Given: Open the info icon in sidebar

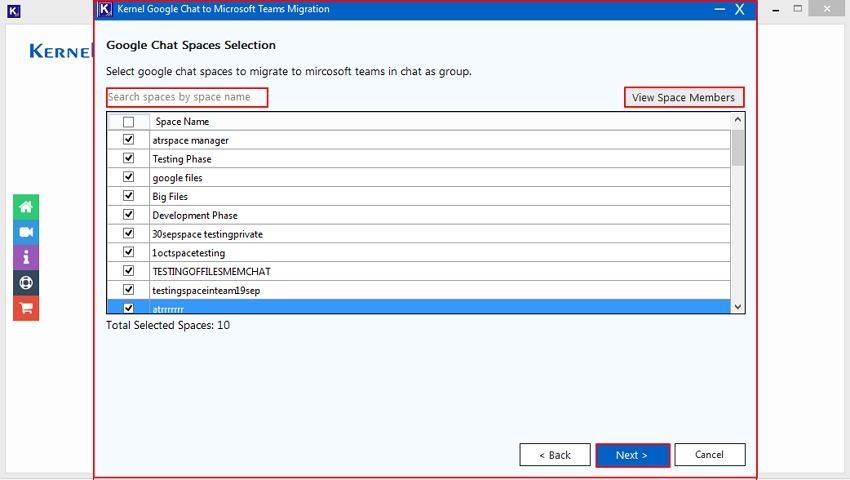Looking at the screenshot, I should (26, 257).
